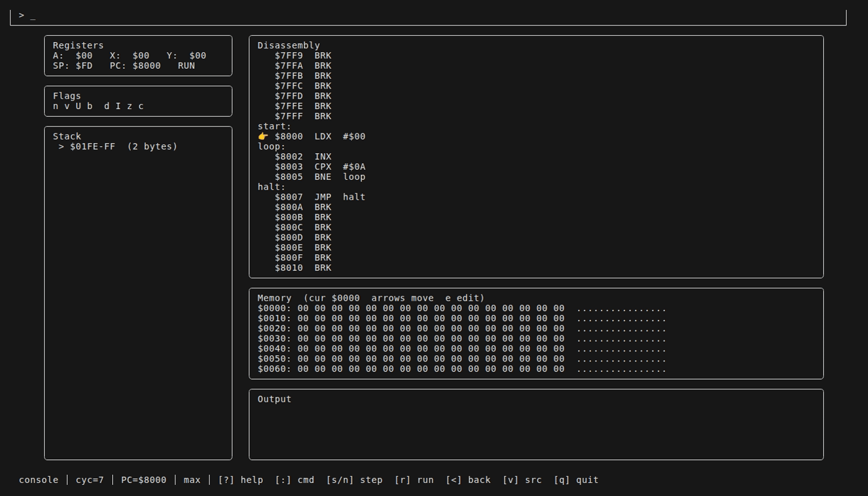Select the $800D BRK line
Screen dimensions: 868x496
coord(303,237)
